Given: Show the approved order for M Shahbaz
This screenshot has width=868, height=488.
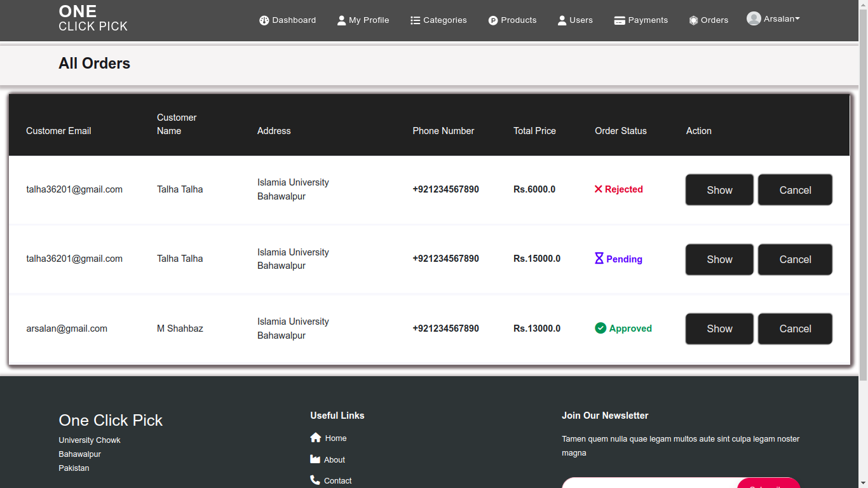Looking at the screenshot, I should [719, 329].
